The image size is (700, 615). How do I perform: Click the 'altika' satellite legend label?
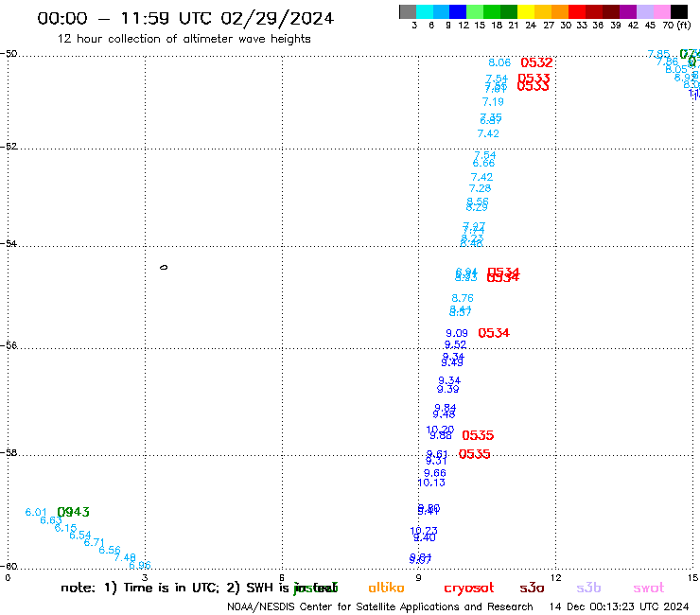pos(386,588)
